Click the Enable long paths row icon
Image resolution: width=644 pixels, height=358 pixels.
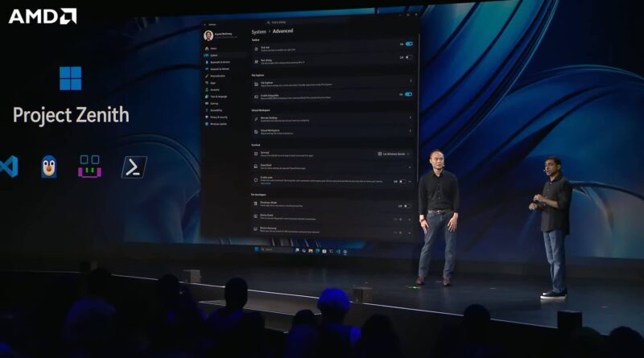(x=256, y=97)
